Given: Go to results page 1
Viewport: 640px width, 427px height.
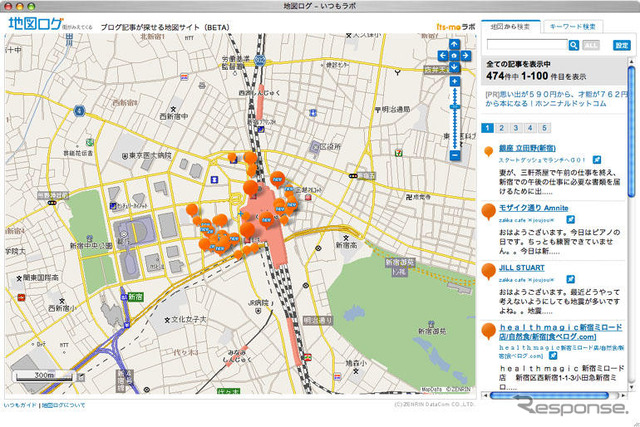Looking at the screenshot, I should (x=487, y=128).
